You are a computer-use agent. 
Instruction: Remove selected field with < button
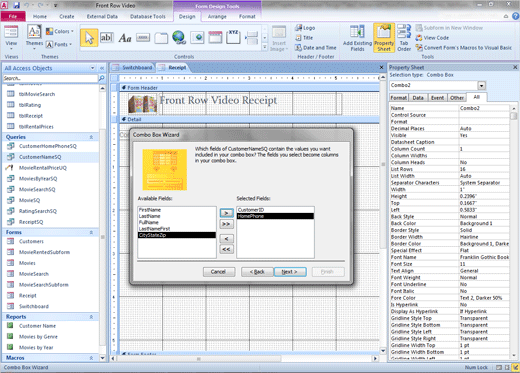pyautogui.click(x=226, y=239)
